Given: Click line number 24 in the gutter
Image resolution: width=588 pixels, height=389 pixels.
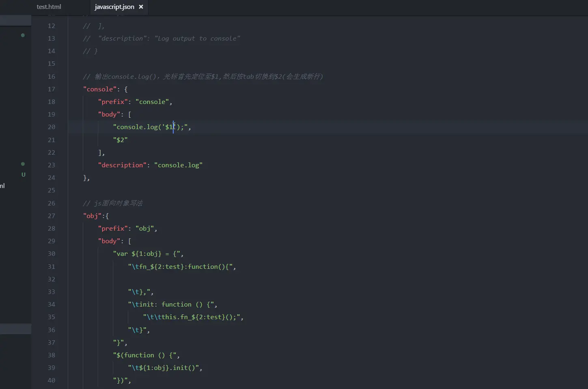Looking at the screenshot, I should 52,178.
